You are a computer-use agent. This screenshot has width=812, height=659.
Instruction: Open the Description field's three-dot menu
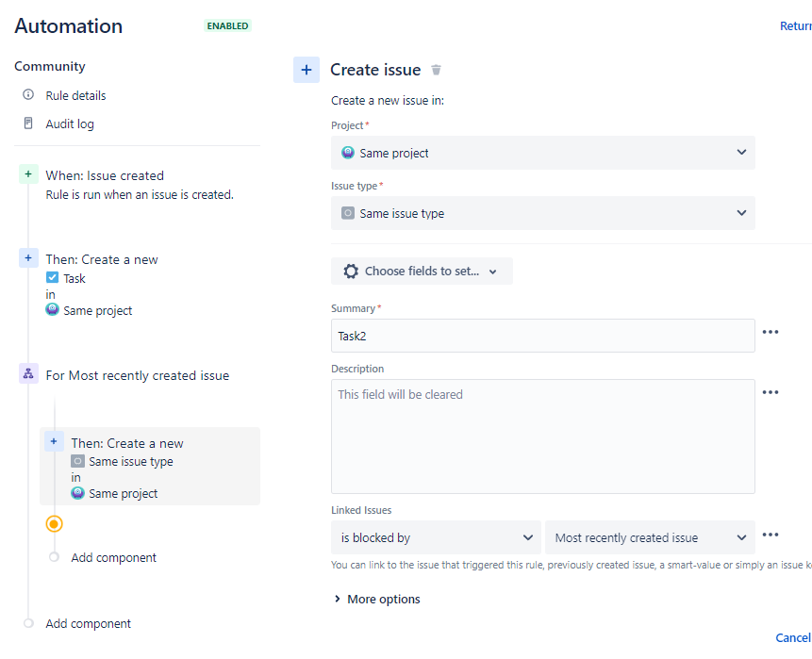pos(771,392)
